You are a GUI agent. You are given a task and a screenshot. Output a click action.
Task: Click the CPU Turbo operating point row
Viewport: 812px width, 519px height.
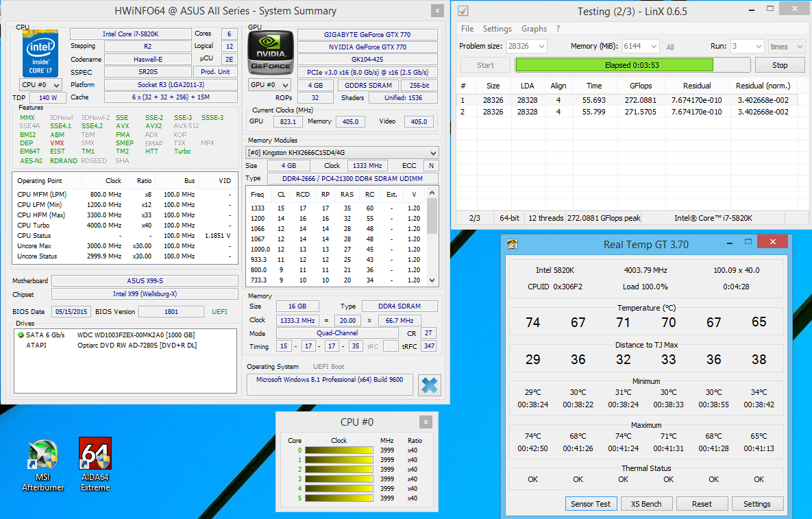pyautogui.click(x=124, y=226)
